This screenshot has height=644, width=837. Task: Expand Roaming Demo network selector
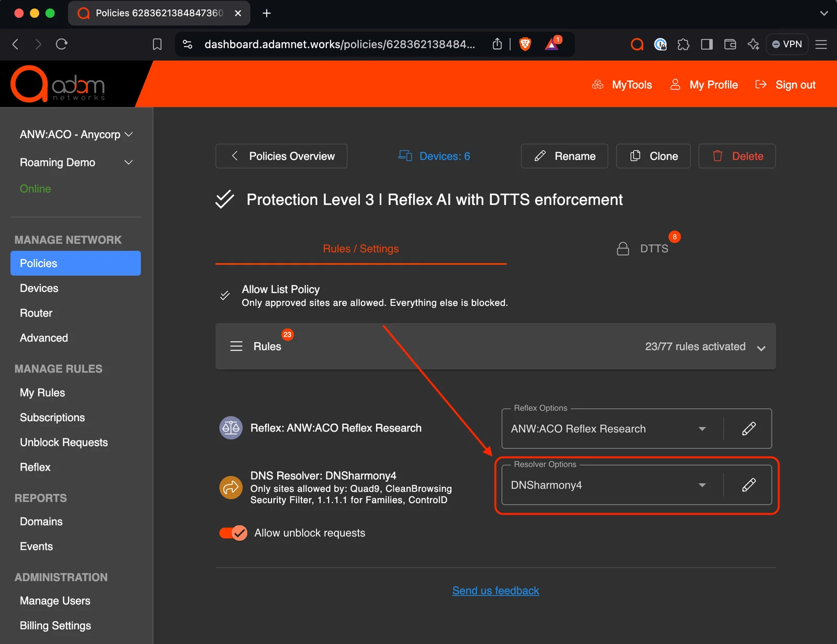[x=76, y=163]
